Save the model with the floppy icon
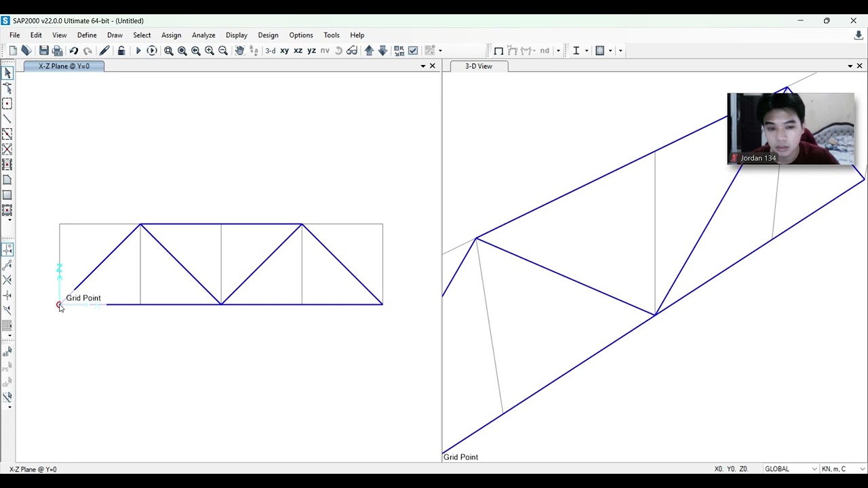Image resolution: width=868 pixels, height=488 pixels. (x=44, y=51)
